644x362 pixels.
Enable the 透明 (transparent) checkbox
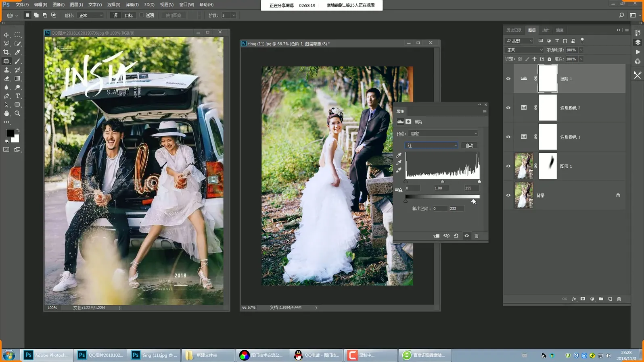(142, 15)
